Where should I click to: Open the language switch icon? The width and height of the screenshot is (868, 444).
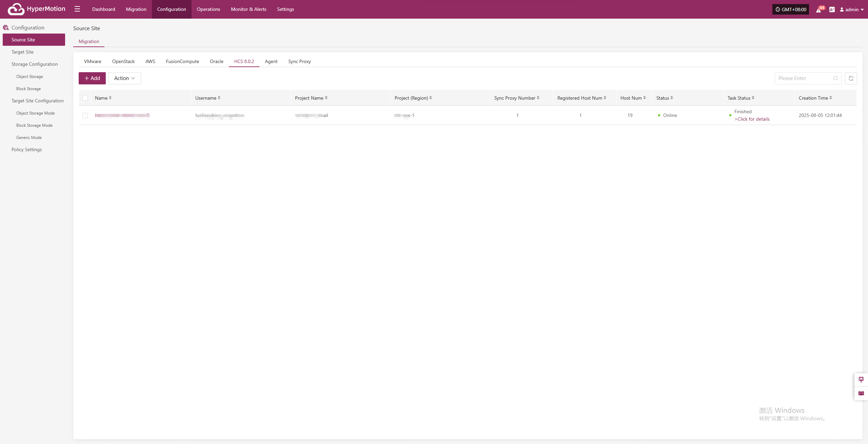click(832, 9)
